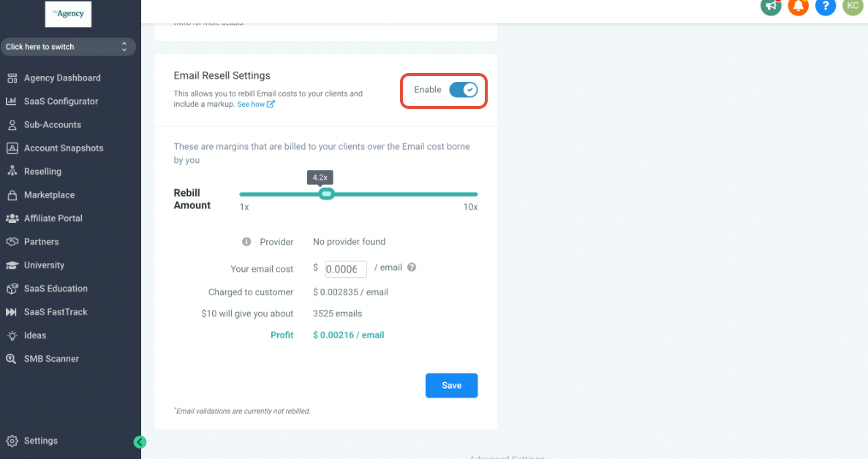The image size is (868, 459).
Task: Collapse the sidebar with green arrow button
Action: (x=140, y=441)
